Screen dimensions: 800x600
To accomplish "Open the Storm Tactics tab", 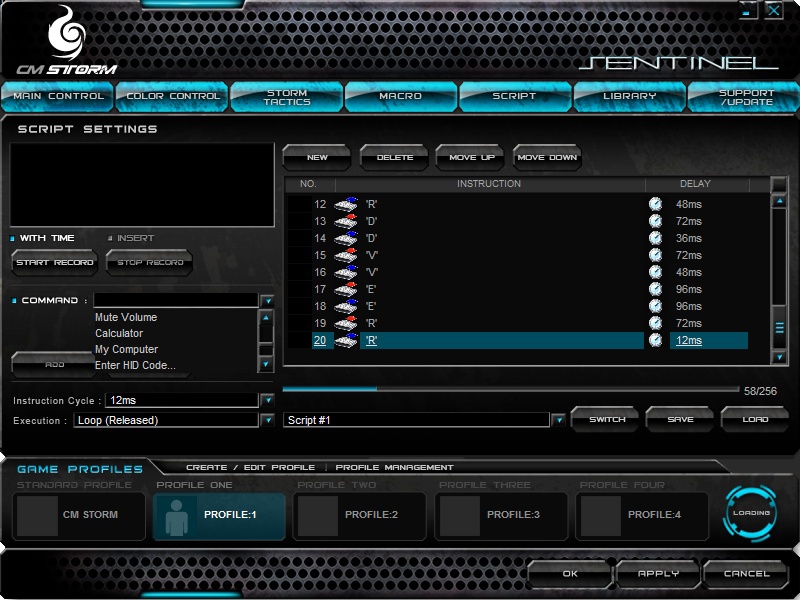I will (287, 96).
